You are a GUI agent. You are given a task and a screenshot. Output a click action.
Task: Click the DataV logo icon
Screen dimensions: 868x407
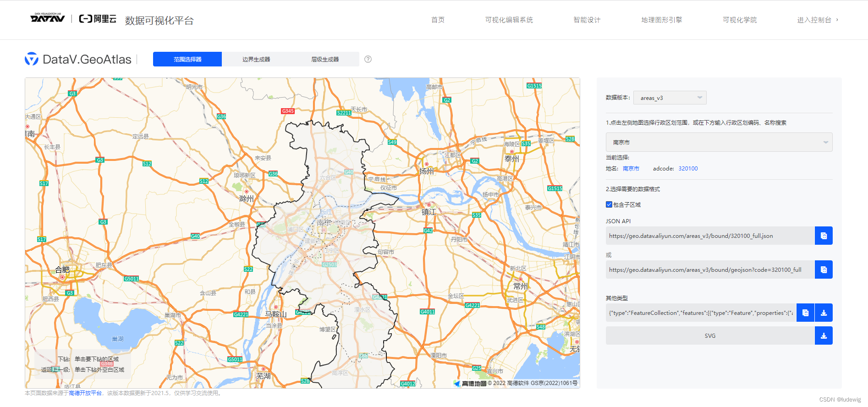point(48,18)
